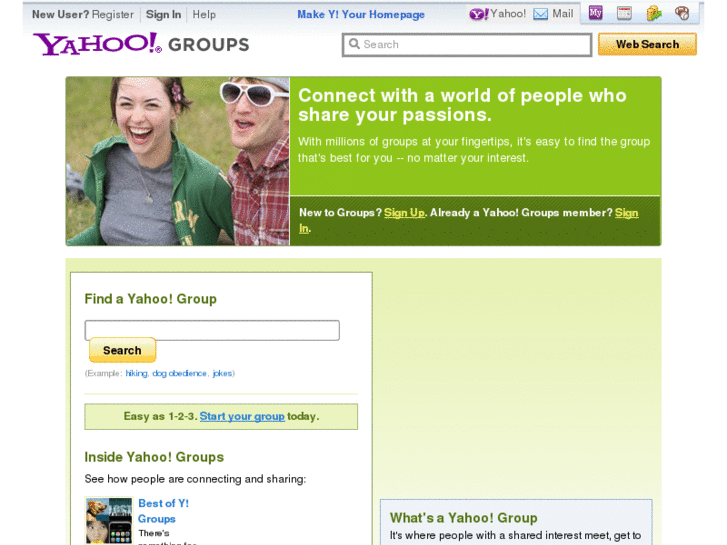Open the Help link
This screenshot has height=545, width=727.
[204, 14]
